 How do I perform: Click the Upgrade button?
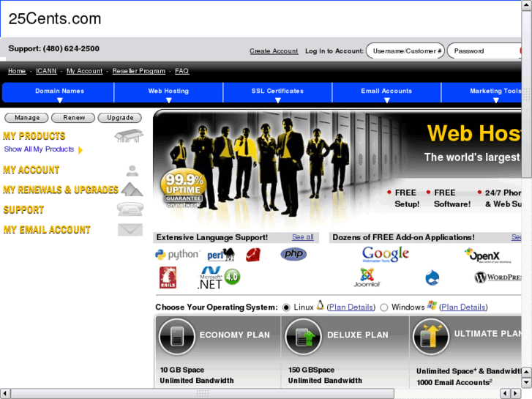coord(120,118)
